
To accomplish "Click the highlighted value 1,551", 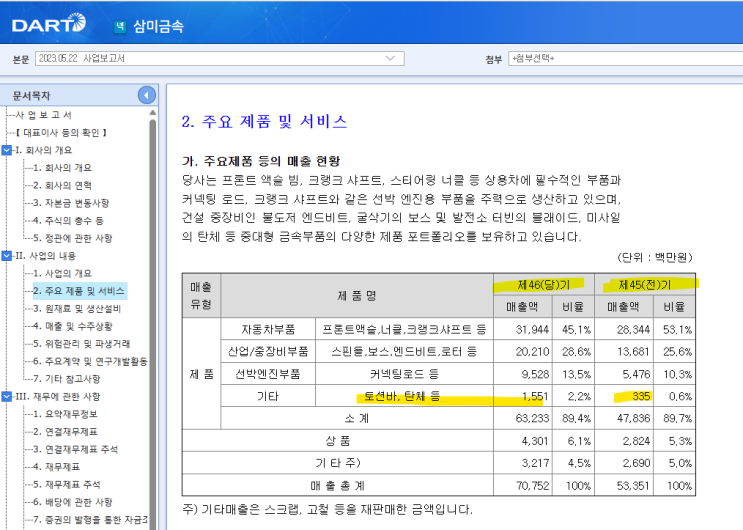I will click(535, 396).
